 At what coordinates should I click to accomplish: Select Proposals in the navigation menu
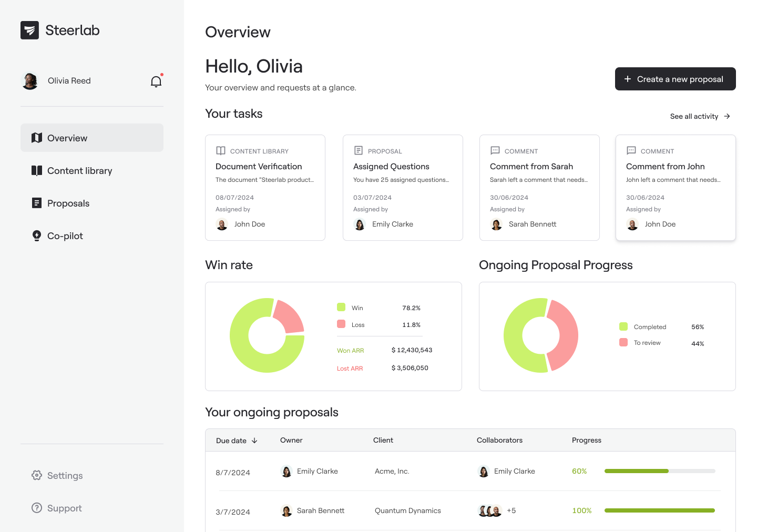click(68, 203)
